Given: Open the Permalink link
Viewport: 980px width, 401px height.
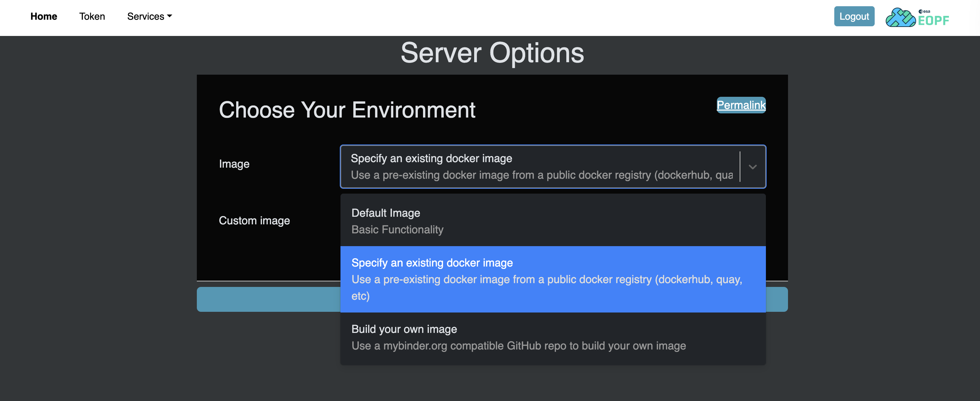Looking at the screenshot, I should (x=741, y=105).
